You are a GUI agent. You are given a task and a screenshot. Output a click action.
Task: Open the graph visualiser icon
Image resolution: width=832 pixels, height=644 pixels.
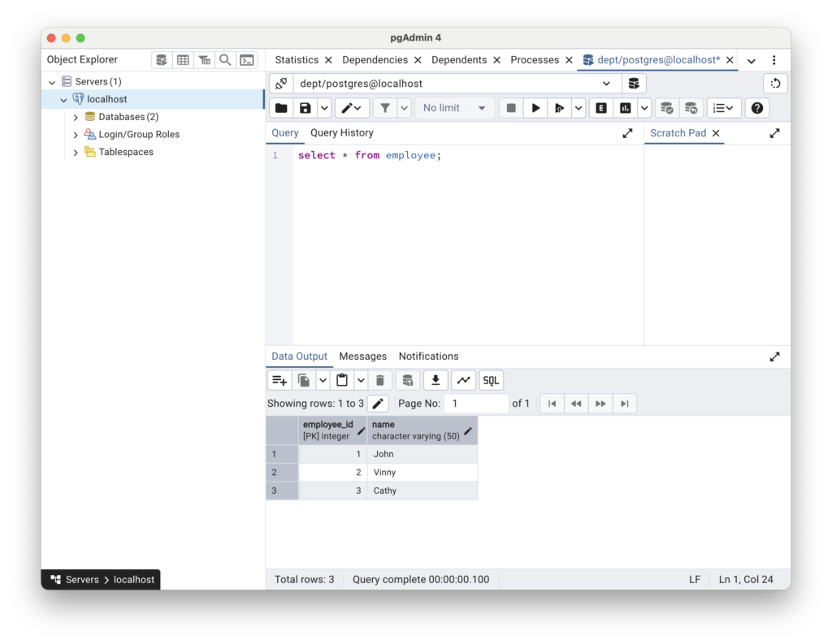463,380
